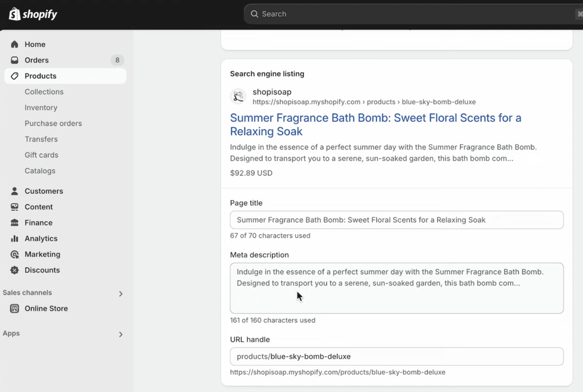The width and height of the screenshot is (583, 392).
Task: Click into the Page title field
Action: tap(397, 220)
